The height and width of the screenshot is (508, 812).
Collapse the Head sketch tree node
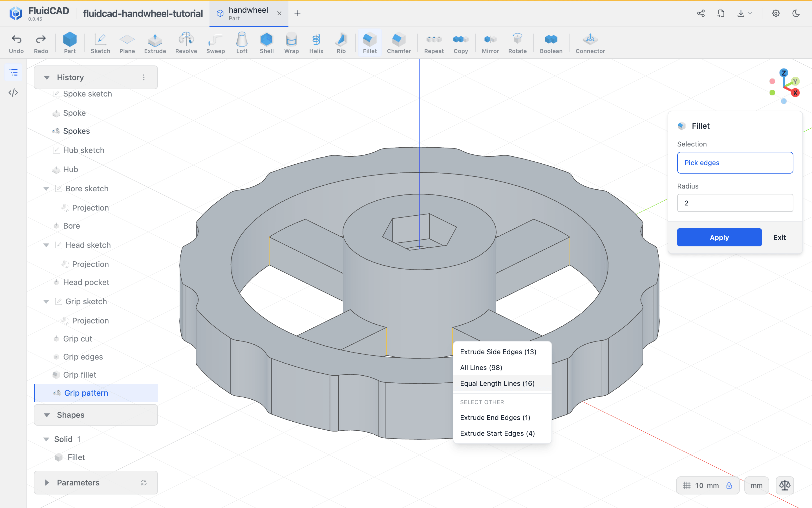[46, 245]
